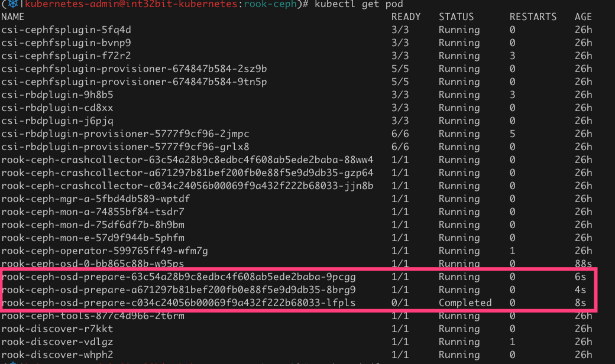The height and width of the screenshot is (364, 615).
Task: Select pod rook-ceph-mon-e-57d9f944b-5phfm
Action: tap(93, 238)
